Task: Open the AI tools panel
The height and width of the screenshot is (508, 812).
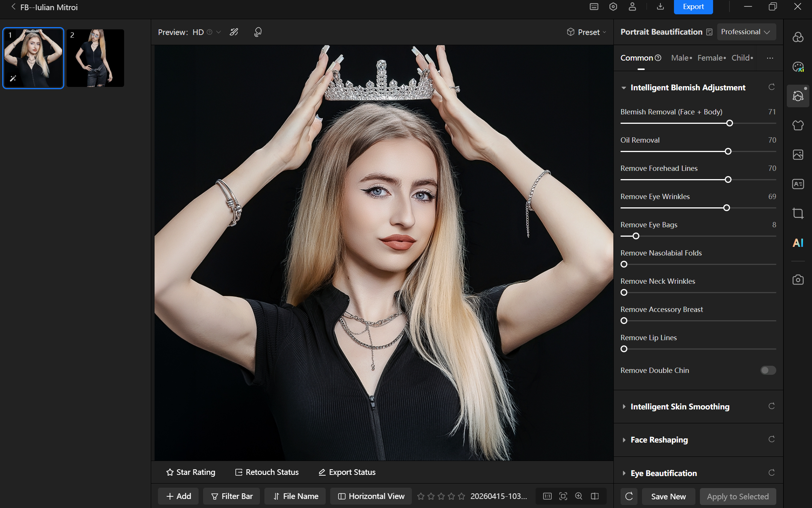Action: (x=798, y=243)
